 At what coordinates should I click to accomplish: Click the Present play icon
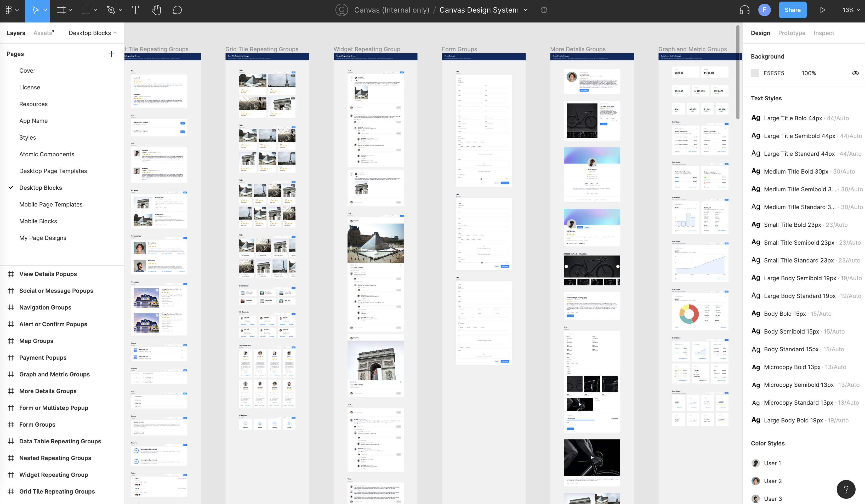(822, 10)
